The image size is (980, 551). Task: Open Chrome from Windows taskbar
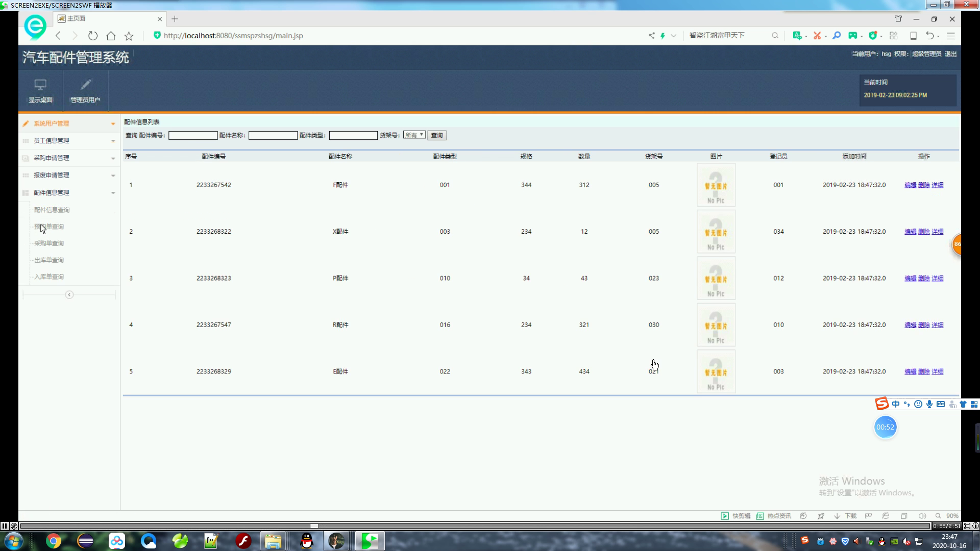pyautogui.click(x=54, y=541)
